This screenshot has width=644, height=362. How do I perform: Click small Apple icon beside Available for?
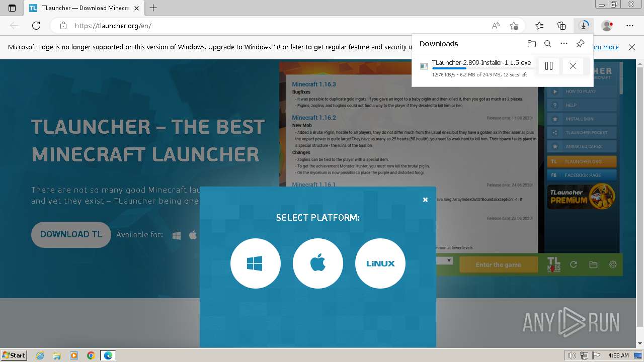pyautogui.click(x=193, y=235)
